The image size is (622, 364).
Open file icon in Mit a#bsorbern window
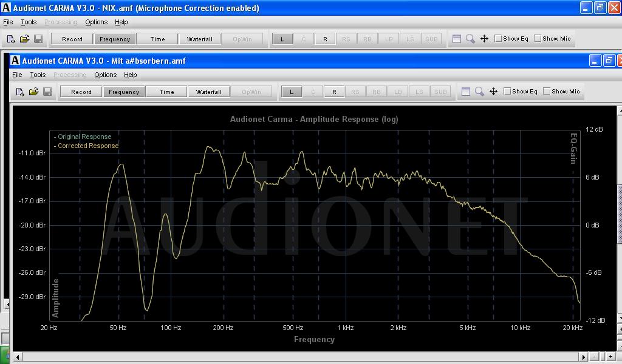click(34, 92)
